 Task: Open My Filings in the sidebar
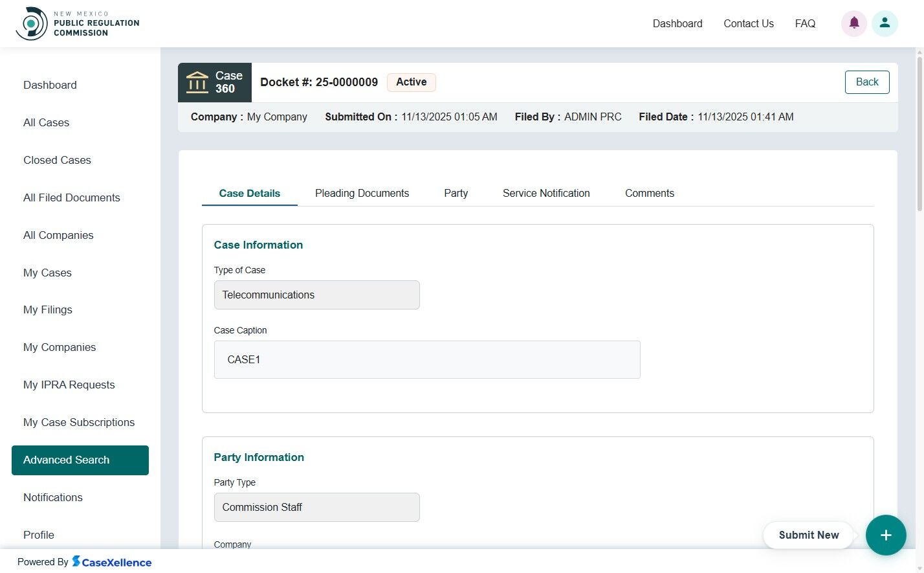tap(48, 309)
